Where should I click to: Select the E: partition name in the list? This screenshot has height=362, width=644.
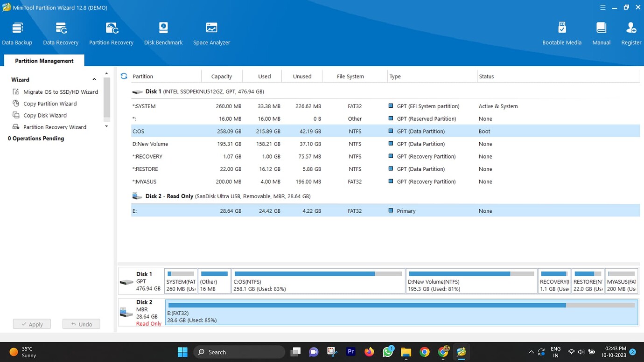point(134,211)
